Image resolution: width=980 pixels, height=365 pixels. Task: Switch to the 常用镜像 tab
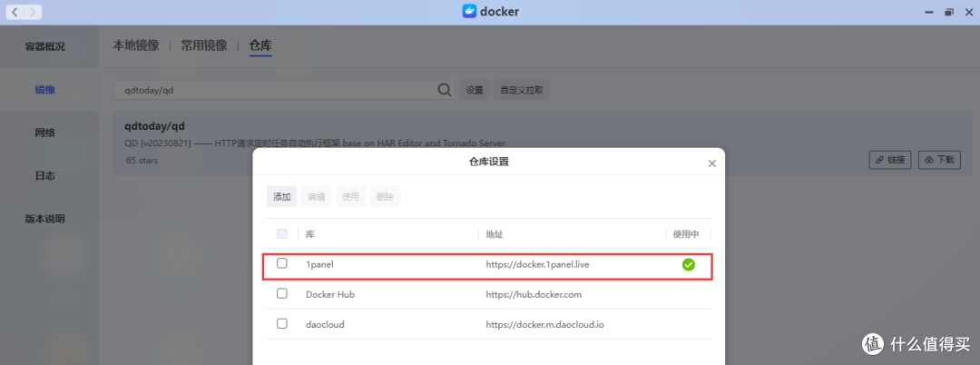(x=204, y=45)
